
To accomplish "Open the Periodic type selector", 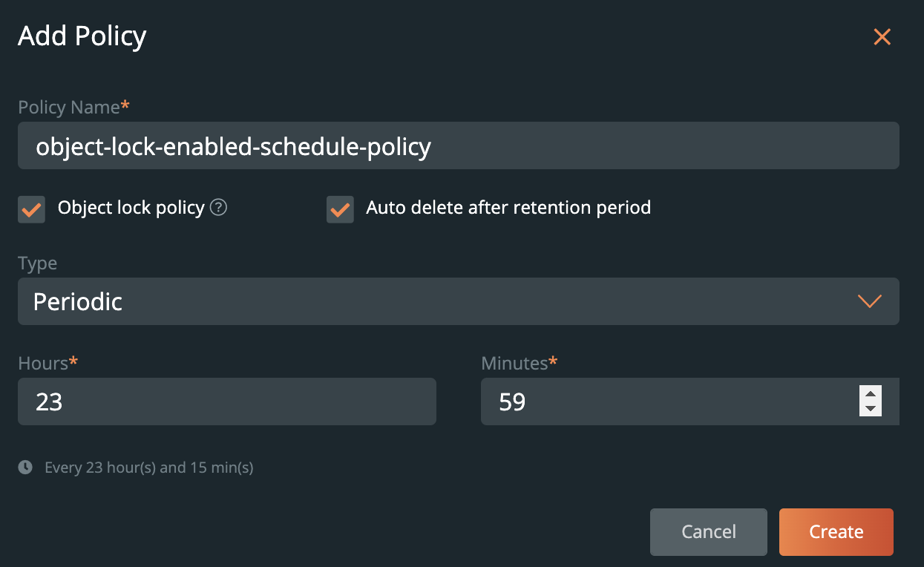I will (445, 301).
